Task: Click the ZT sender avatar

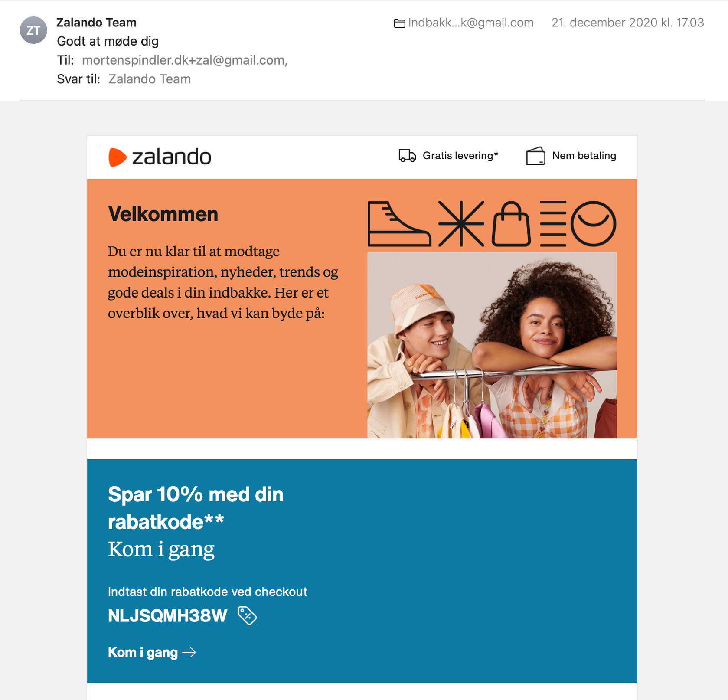Action: tap(33, 30)
